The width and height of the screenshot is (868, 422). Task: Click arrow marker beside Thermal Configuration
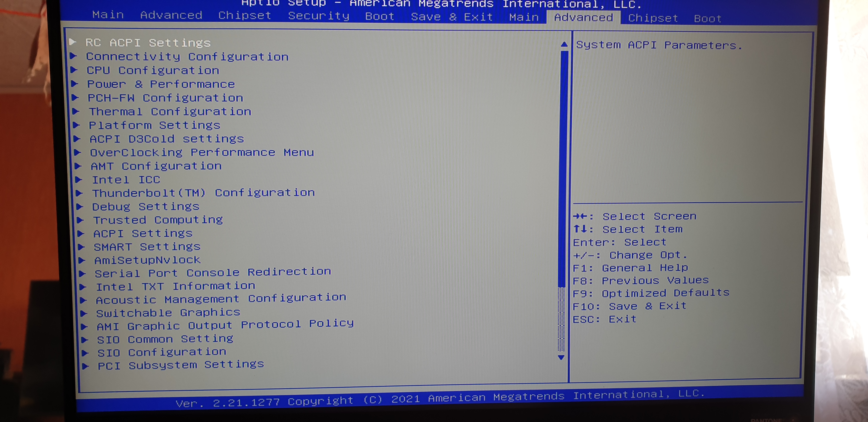point(76,111)
